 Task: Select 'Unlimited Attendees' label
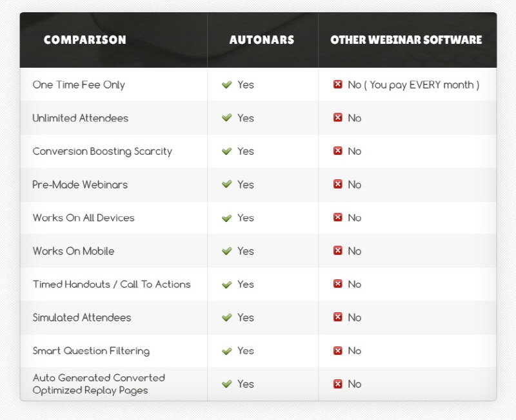tap(80, 118)
